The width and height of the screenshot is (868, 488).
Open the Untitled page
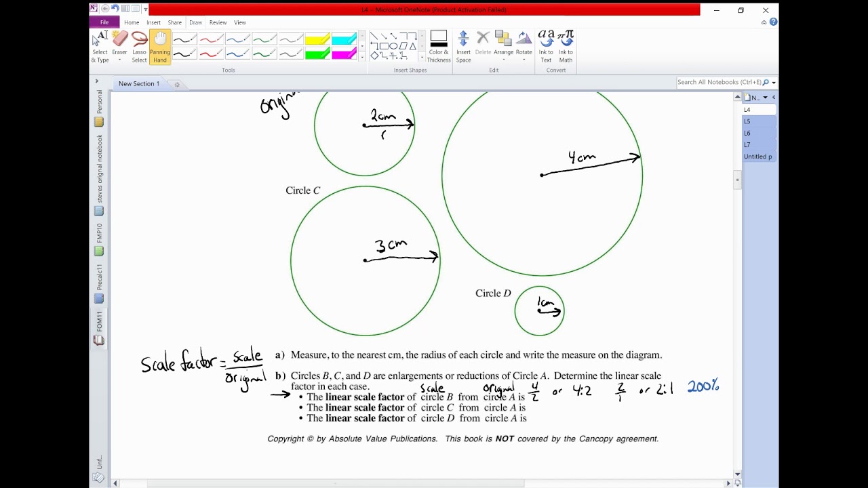(759, 157)
